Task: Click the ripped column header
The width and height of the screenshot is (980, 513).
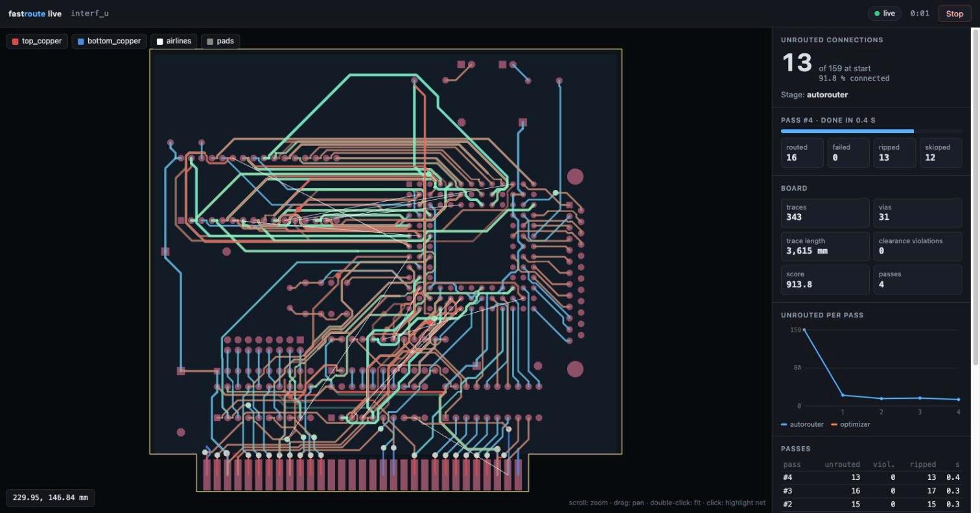Action: (x=923, y=464)
